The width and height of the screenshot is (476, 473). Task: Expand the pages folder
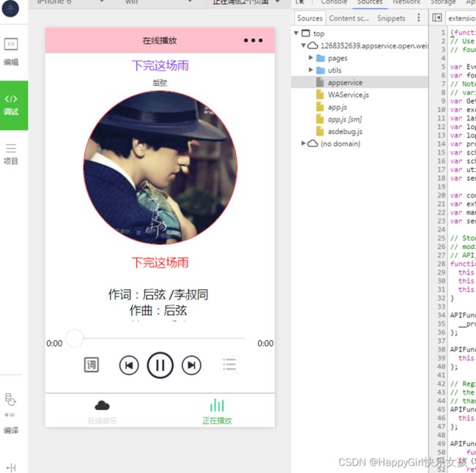[x=310, y=58]
